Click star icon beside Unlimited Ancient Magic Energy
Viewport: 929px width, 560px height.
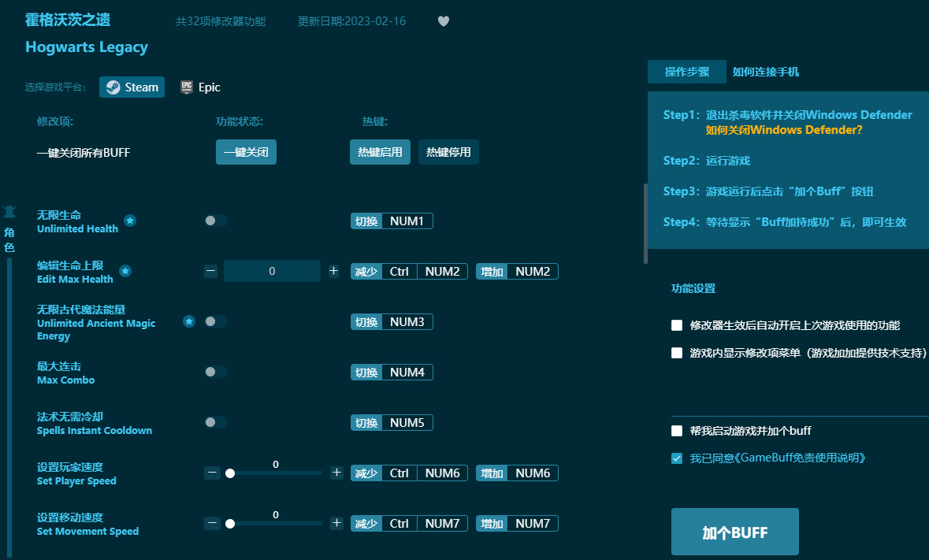point(189,321)
